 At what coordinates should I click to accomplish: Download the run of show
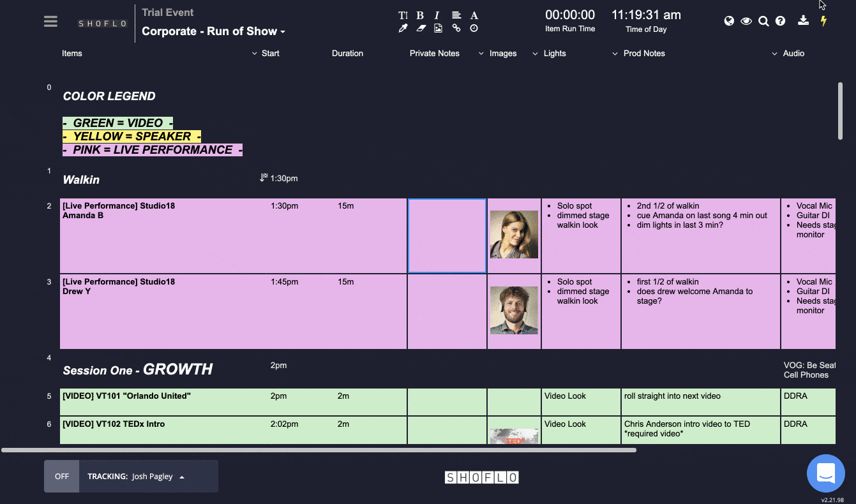[x=803, y=20]
